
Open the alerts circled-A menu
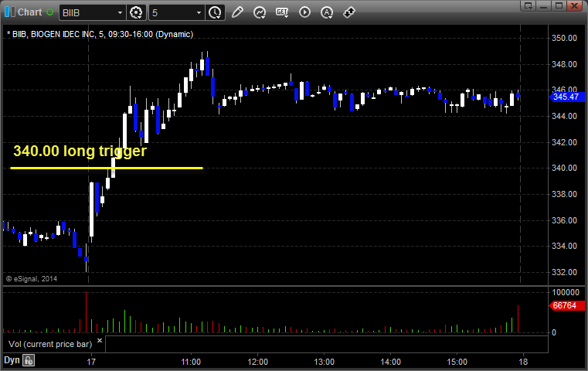click(x=327, y=12)
